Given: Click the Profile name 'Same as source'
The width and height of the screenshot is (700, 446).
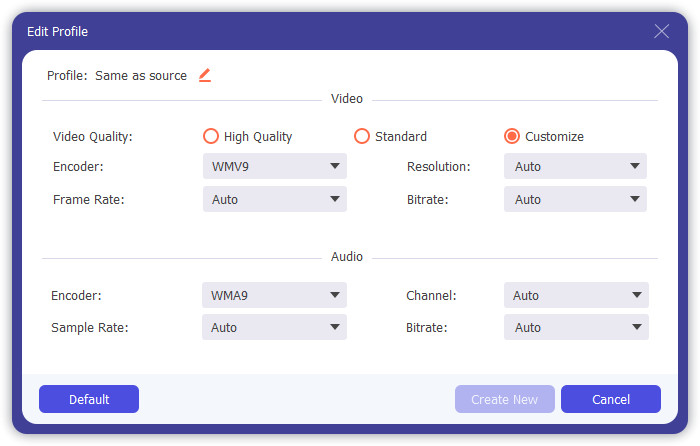Looking at the screenshot, I should (141, 76).
